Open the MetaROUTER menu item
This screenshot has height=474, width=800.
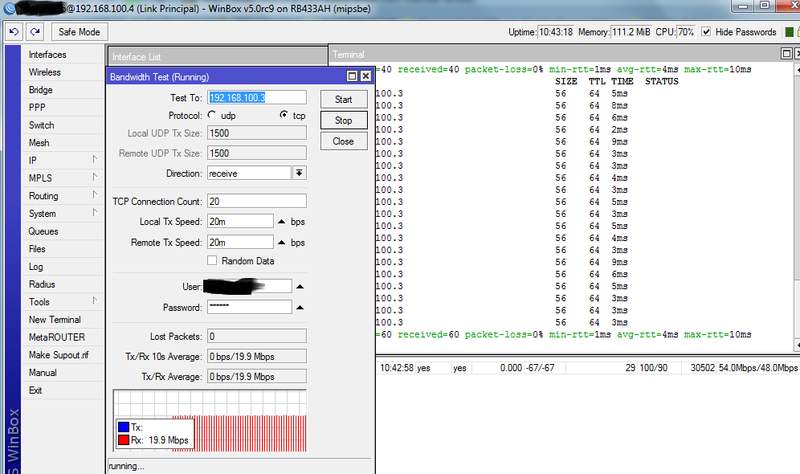pos(57,337)
